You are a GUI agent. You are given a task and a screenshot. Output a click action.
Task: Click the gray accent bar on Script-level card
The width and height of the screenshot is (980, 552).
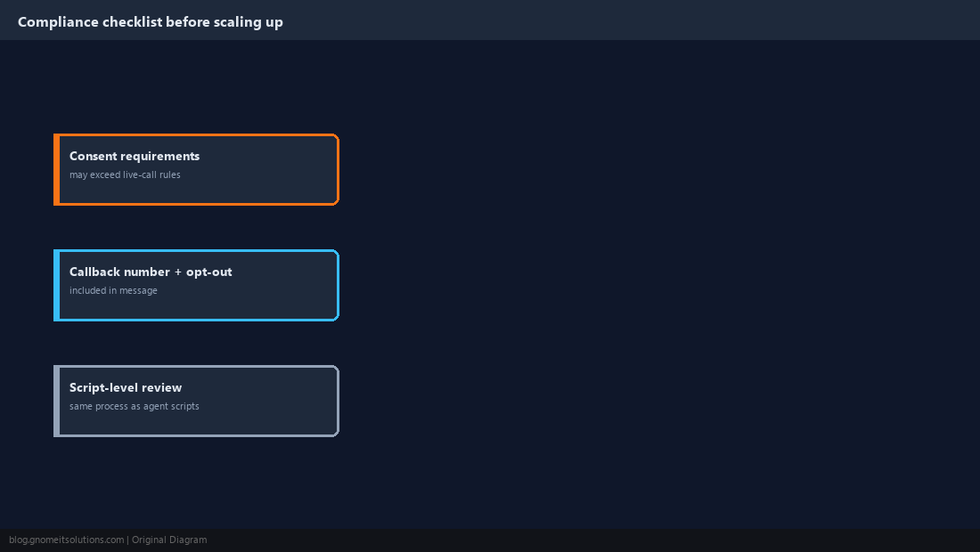56,401
